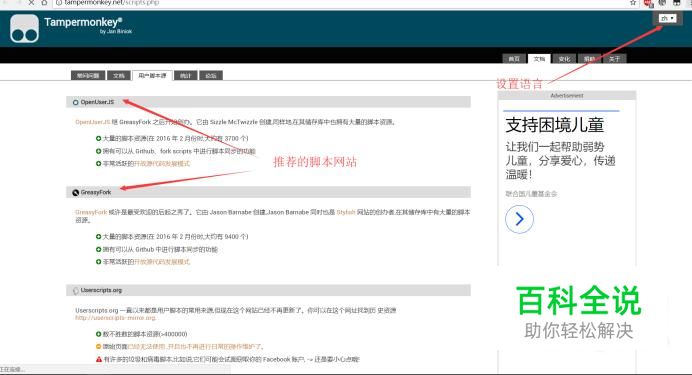
Task: Click the orange OpenUserJS link in paragraph
Action: pyautogui.click(x=92, y=122)
